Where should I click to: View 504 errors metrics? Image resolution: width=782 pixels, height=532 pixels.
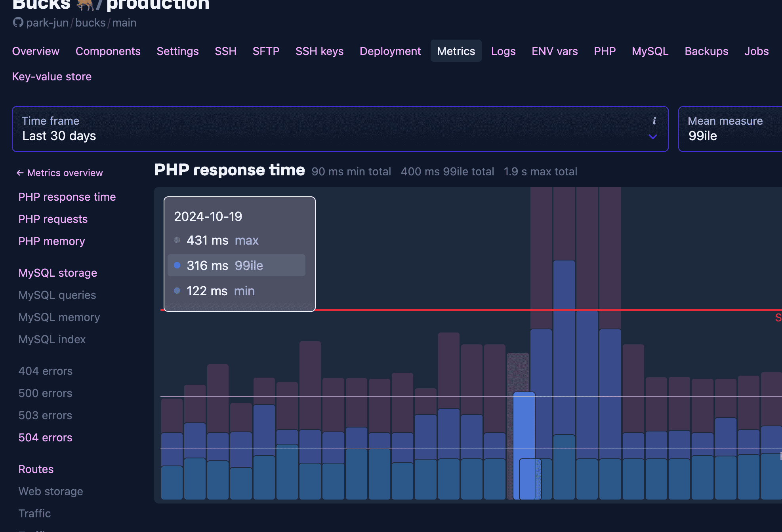pos(45,437)
